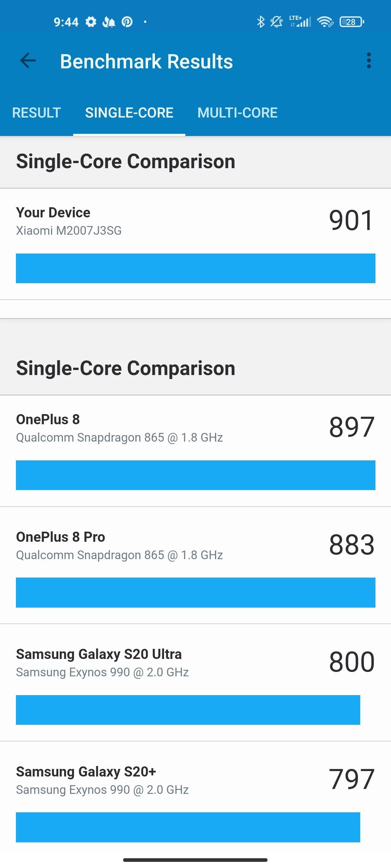Select the Your Device Xiaomi M2007J3SG entry
391x868 pixels.
pyautogui.click(x=195, y=244)
